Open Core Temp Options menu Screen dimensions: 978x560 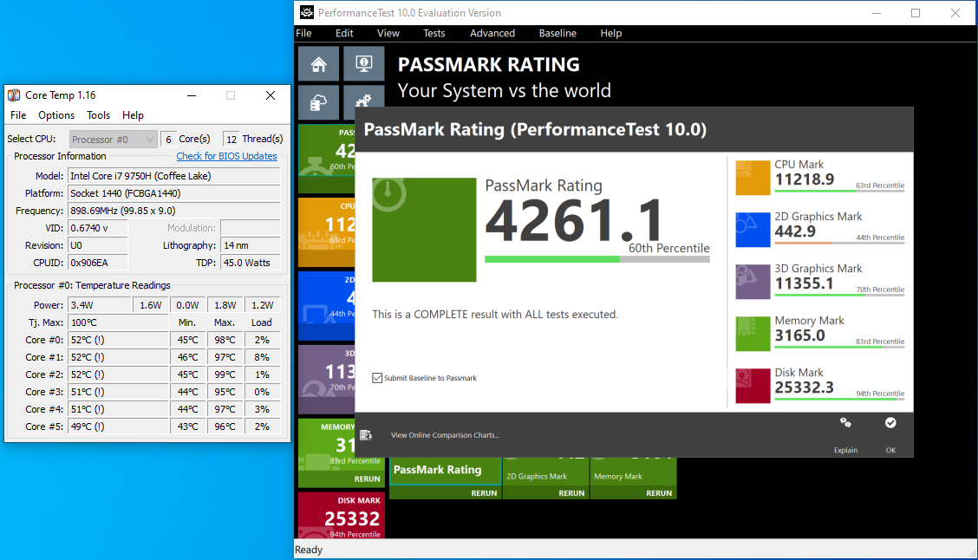tap(56, 114)
